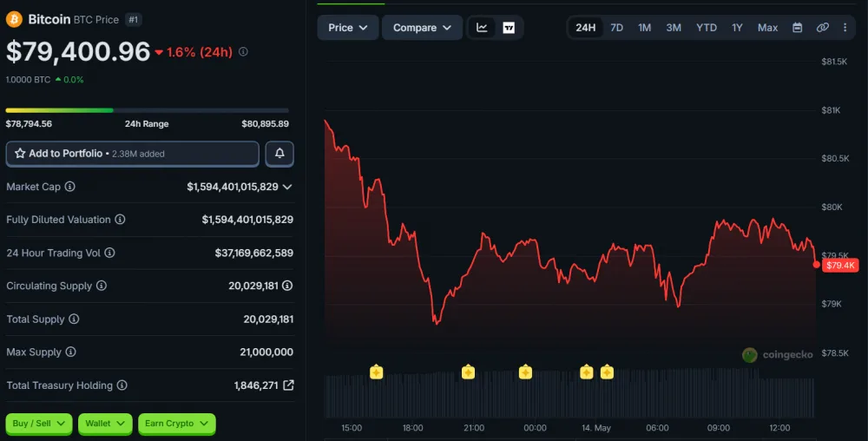Click the news marker near 00:00

pyautogui.click(x=525, y=372)
